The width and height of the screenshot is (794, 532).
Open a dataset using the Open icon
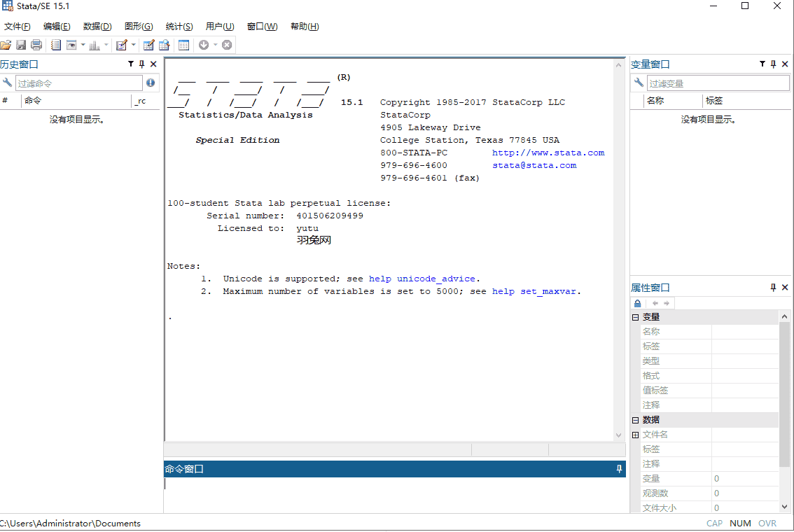pyautogui.click(x=6, y=45)
